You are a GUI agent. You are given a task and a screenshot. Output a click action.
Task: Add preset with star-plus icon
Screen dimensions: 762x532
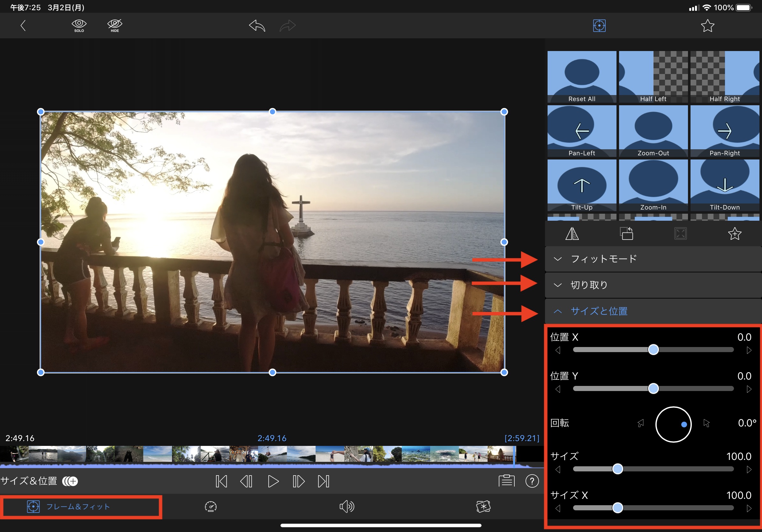[735, 234]
